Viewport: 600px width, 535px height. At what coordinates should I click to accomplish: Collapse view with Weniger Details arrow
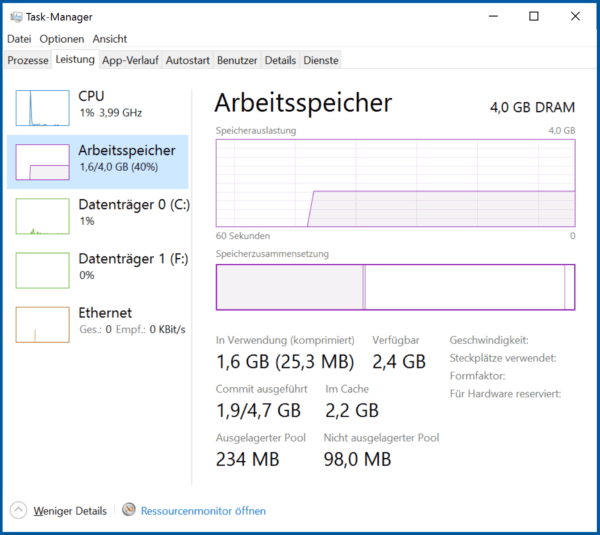coord(19,510)
